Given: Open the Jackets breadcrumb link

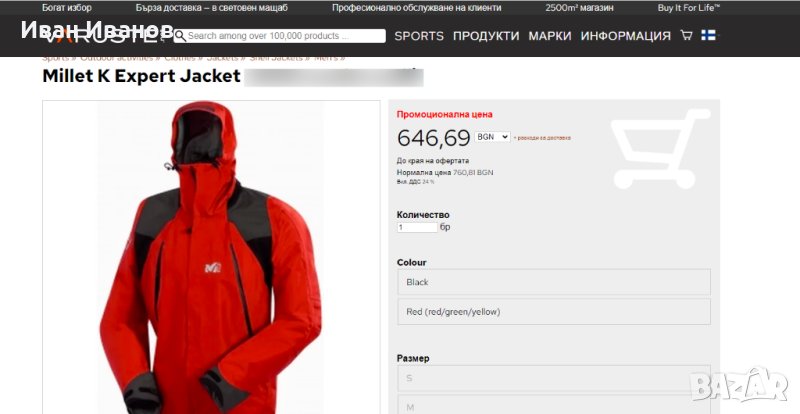Looking at the screenshot, I should pos(222,58).
